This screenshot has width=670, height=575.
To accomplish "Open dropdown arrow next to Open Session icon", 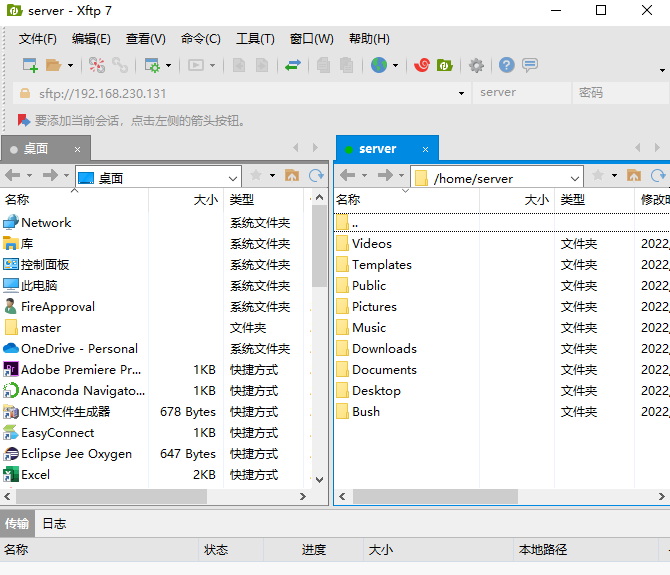I will 71,65.
